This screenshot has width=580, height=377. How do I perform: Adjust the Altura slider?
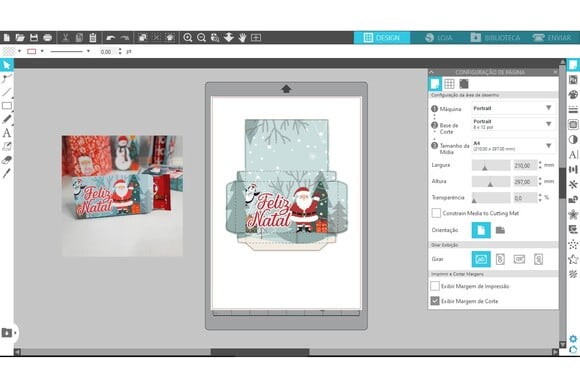(x=491, y=182)
